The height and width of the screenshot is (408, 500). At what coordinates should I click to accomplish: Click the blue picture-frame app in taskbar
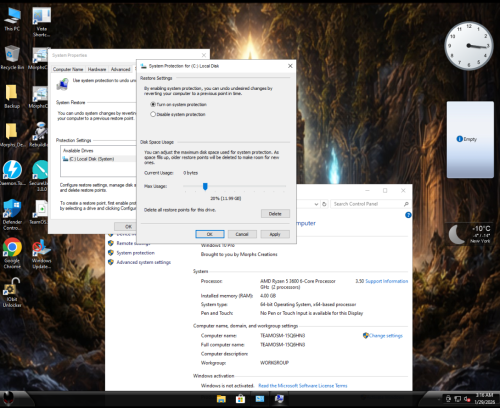coord(260,399)
